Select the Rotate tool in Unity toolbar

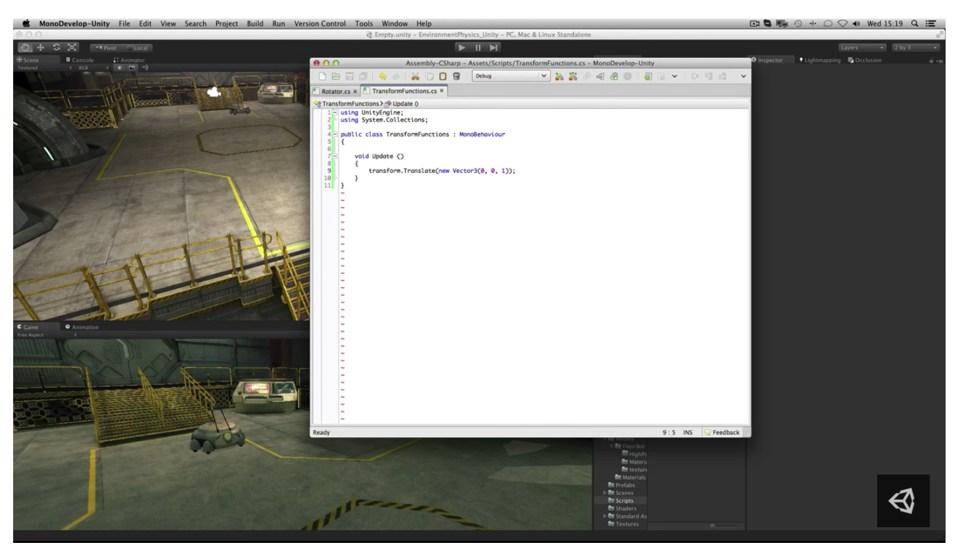tap(57, 47)
